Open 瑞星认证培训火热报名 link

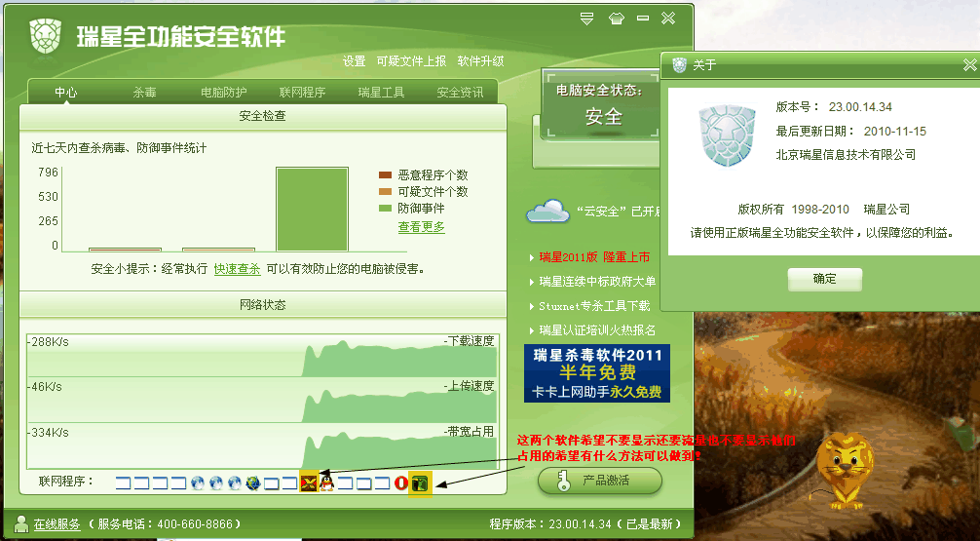(x=597, y=330)
